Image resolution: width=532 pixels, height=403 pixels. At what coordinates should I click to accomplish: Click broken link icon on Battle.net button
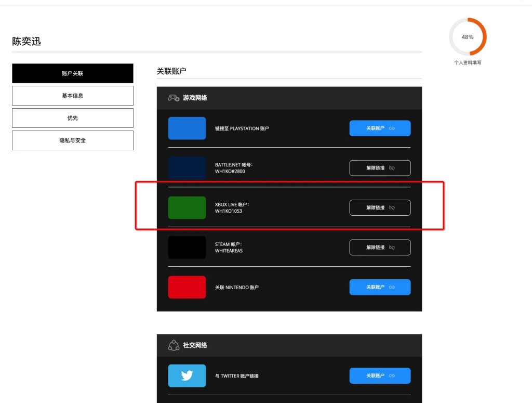tap(392, 168)
